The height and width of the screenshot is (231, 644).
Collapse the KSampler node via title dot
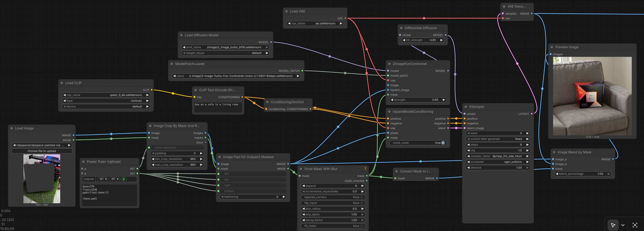466,107
